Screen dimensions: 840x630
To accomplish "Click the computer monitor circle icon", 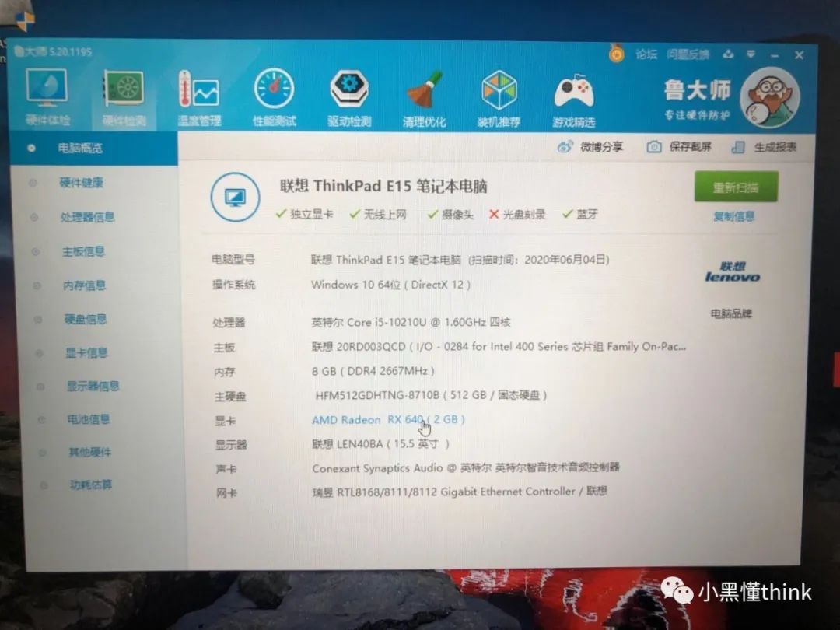I will pos(235,197).
